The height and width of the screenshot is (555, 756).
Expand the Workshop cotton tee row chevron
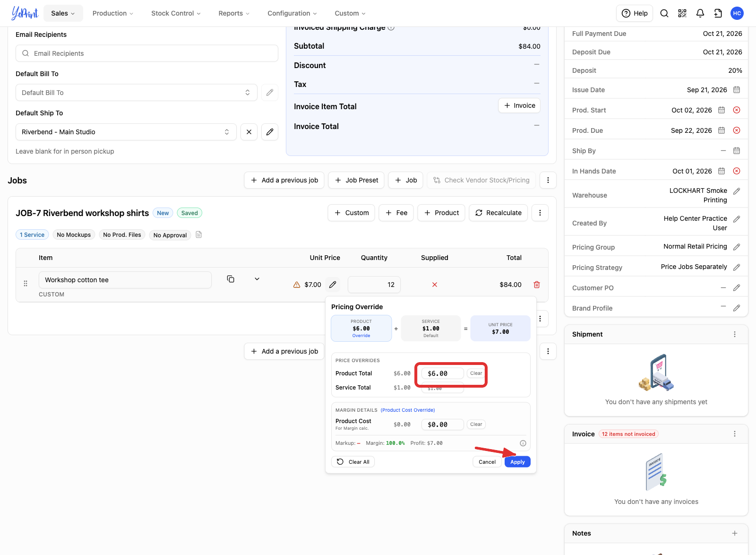(257, 279)
